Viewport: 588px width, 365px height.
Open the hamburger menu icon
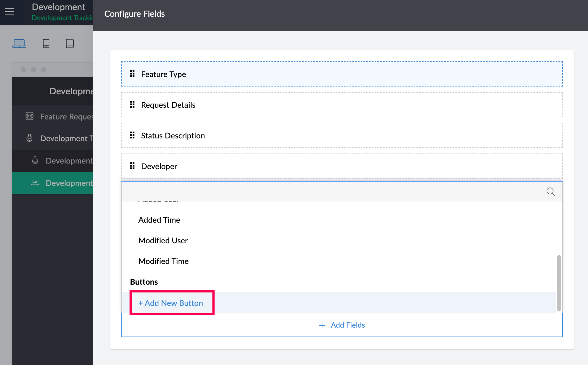point(9,11)
